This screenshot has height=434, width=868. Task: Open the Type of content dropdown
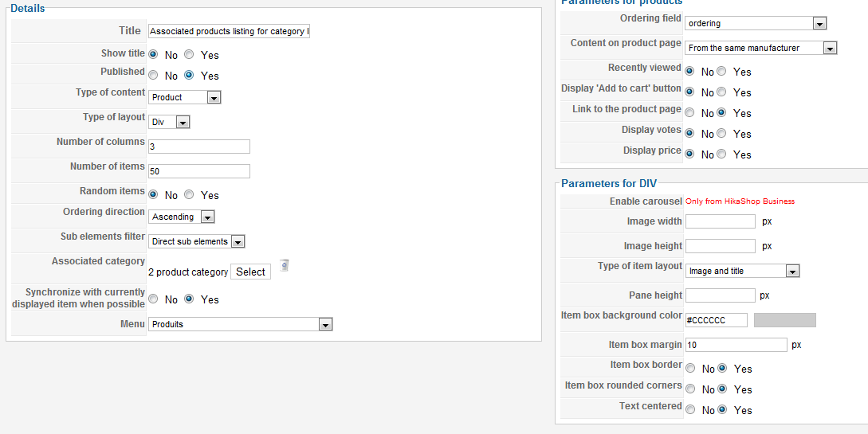185,97
